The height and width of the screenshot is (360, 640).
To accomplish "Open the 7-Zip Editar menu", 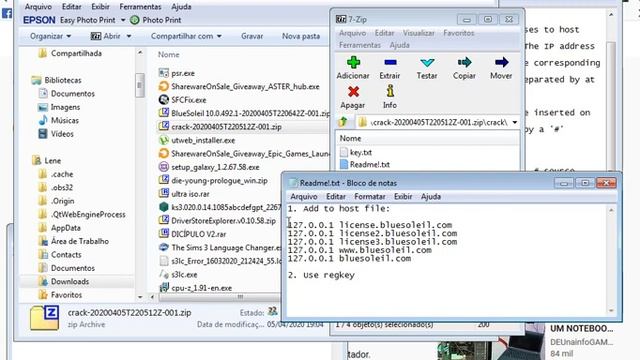I will pos(384,33).
